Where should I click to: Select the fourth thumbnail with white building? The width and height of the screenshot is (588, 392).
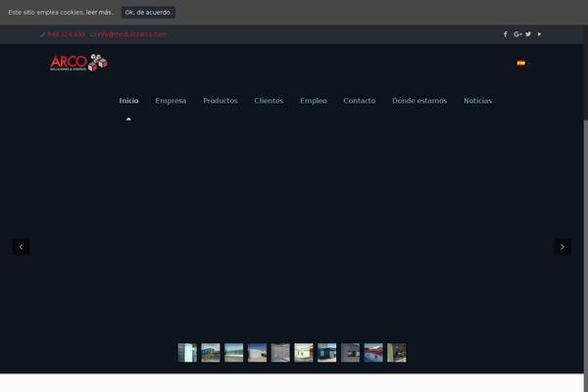coord(257,353)
